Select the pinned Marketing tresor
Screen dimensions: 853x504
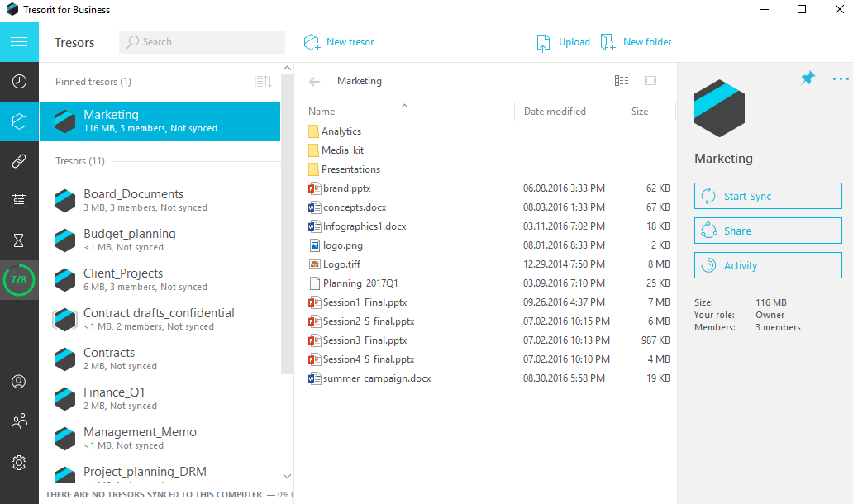click(x=160, y=121)
